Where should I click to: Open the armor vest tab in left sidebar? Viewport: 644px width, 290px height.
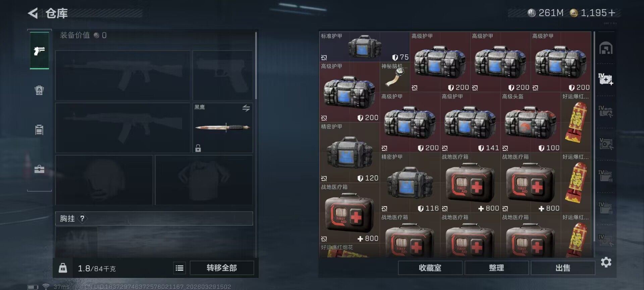39,90
